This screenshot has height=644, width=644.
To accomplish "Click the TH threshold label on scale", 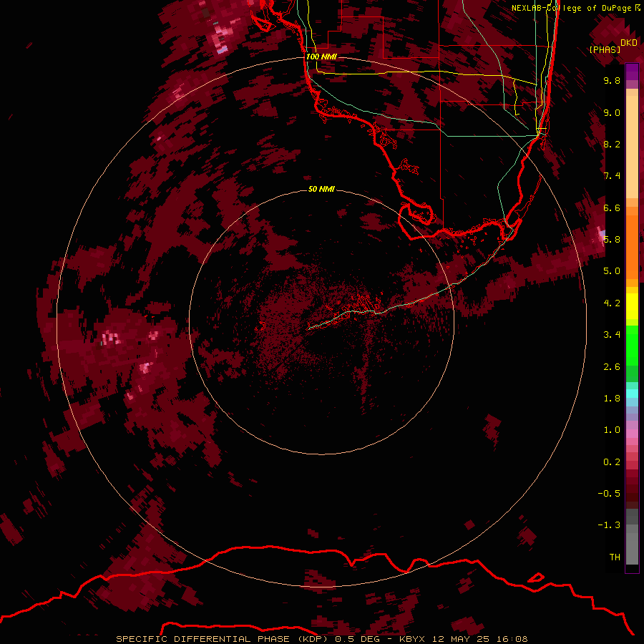I will [615, 557].
